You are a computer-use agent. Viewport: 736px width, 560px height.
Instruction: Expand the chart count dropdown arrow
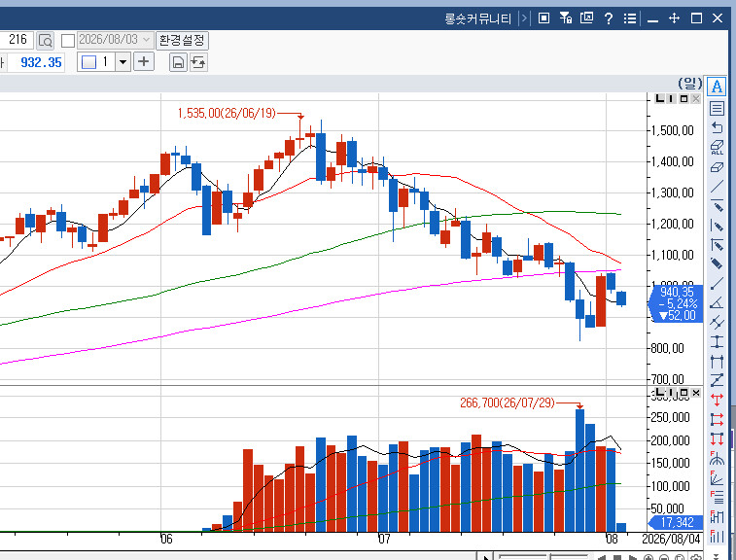click(123, 62)
